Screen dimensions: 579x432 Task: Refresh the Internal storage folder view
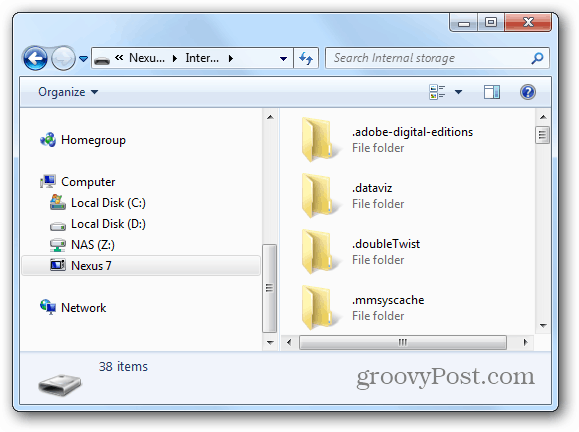tap(306, 58)
